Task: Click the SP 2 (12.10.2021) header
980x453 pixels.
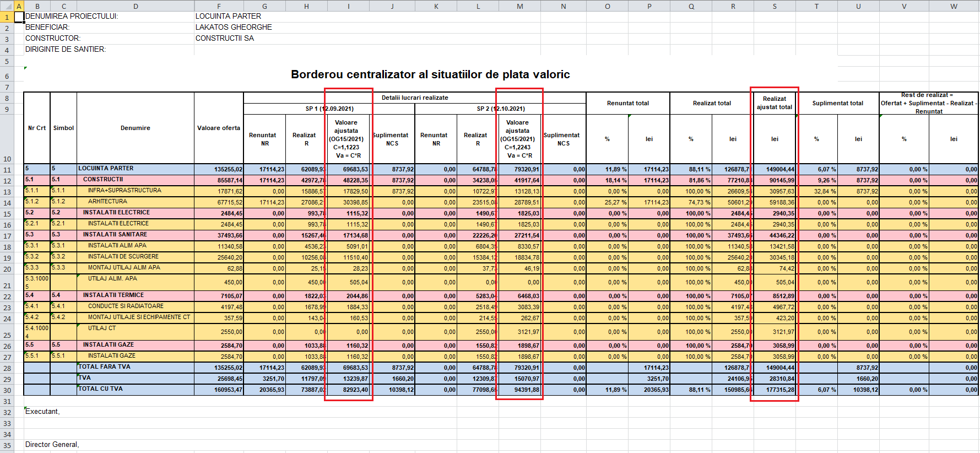Action: (500, 109)
